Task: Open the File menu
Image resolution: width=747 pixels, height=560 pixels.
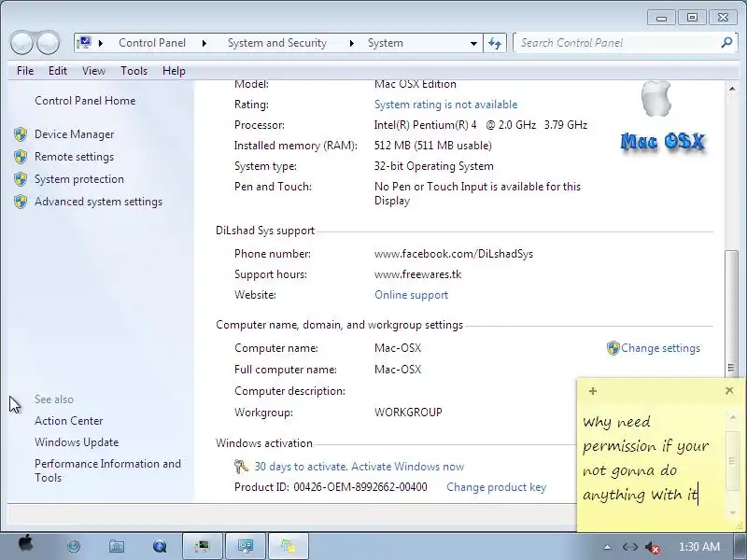Action: coord(25,71)
